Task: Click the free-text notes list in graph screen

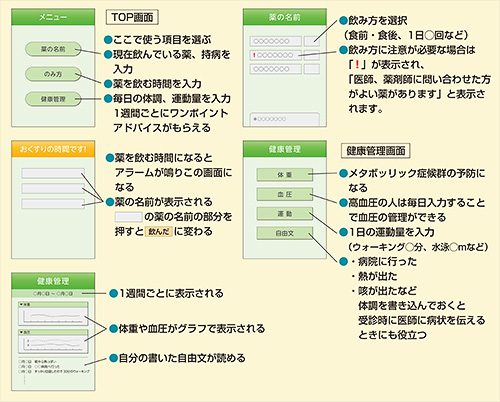Action: click(55, 366)
